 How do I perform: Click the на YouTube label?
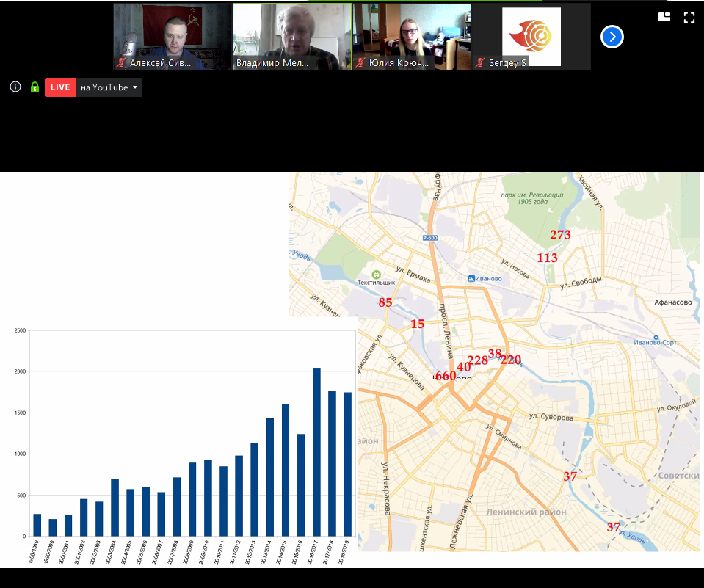coord(104,87)
